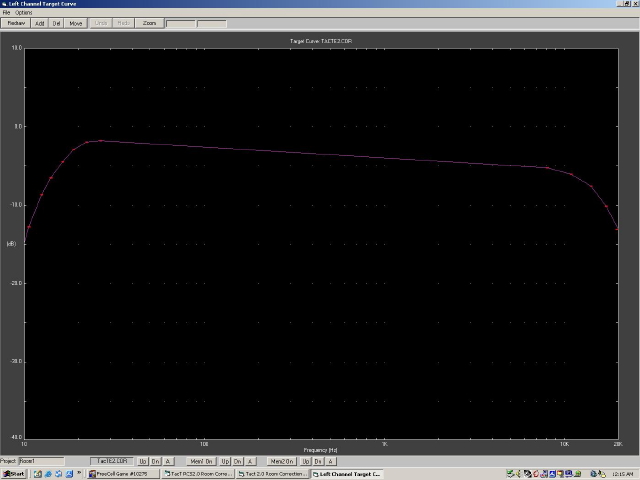This screenshot has width=640, height=480.
Task: Click the TacTE2.CDR curve button
Action: (x=112, y=461)
